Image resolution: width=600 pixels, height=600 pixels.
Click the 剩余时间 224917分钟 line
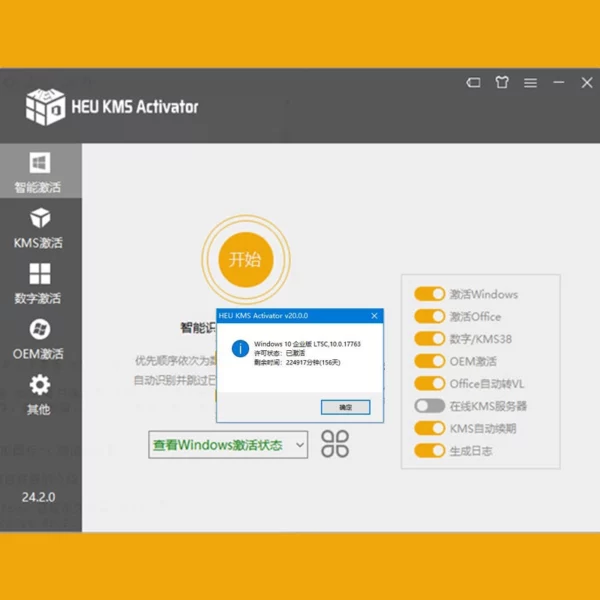(x=297, y=362)
